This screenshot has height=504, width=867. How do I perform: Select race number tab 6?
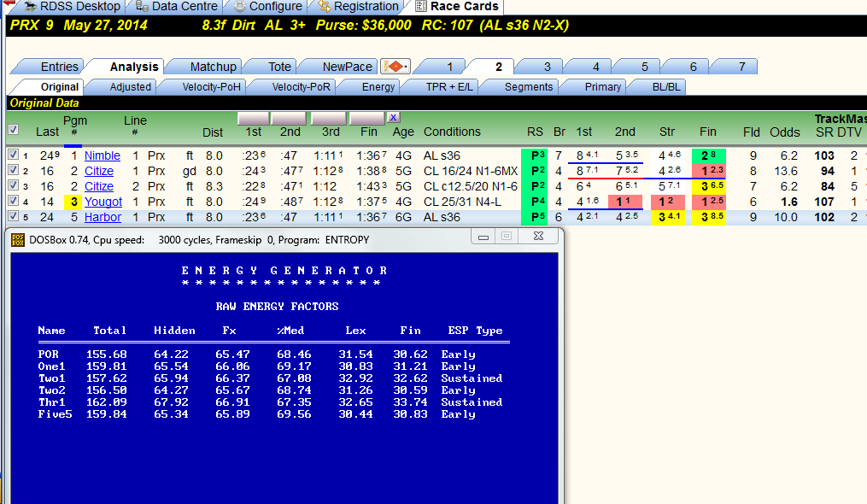click(686, 67)
